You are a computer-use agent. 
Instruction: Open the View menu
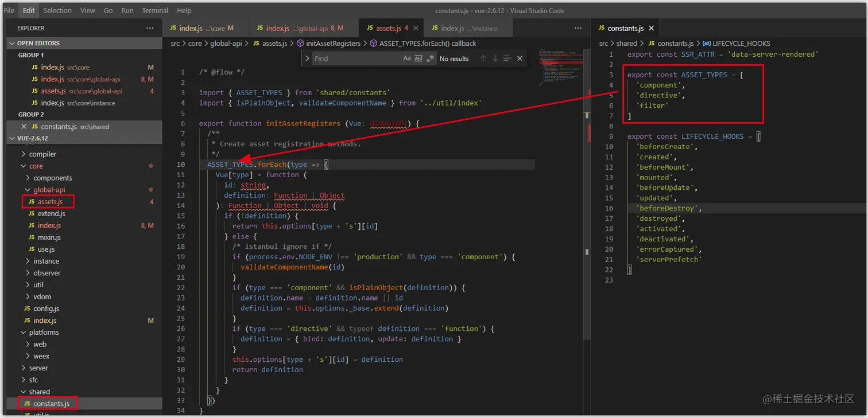click(x=88, y=10)
